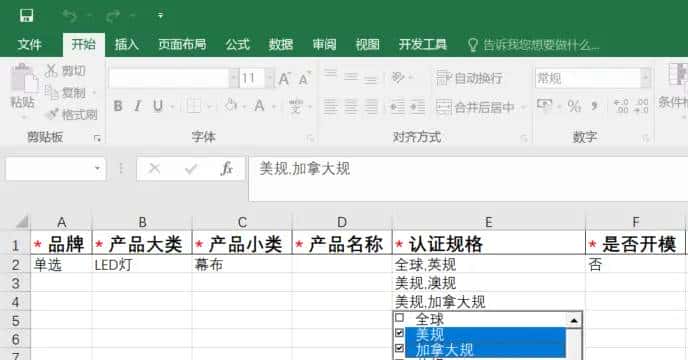The height and width of the screenshot is (360, 688).
Task: Toggle 自动换行 wrap text
Action: click(469, 78)
